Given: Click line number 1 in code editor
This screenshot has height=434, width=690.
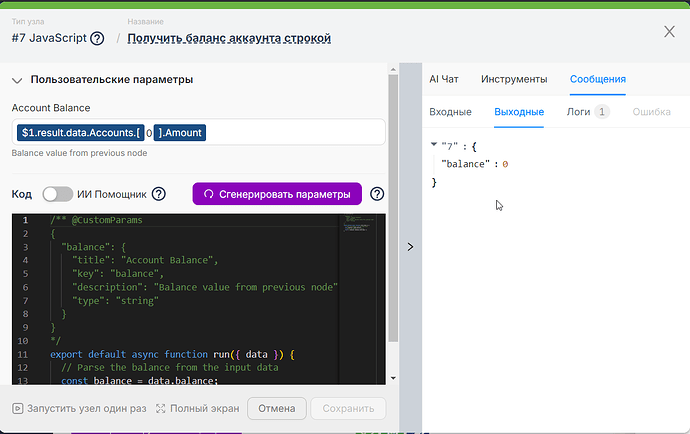Looking at the screenshot, I should pos(26,220).
